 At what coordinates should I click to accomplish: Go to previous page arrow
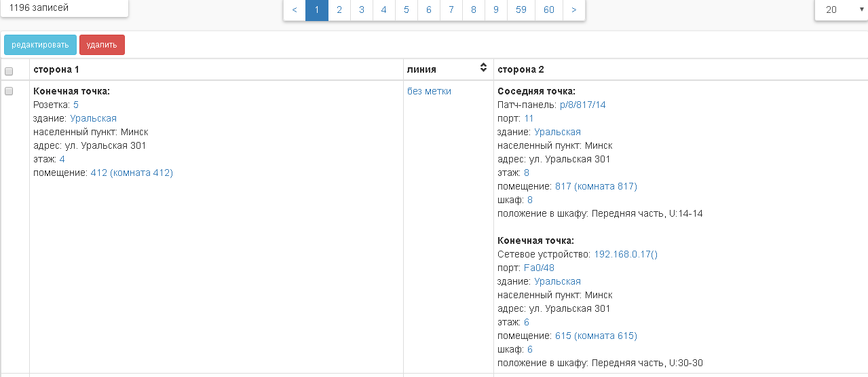pyautogui.click(x=294, y=10)
